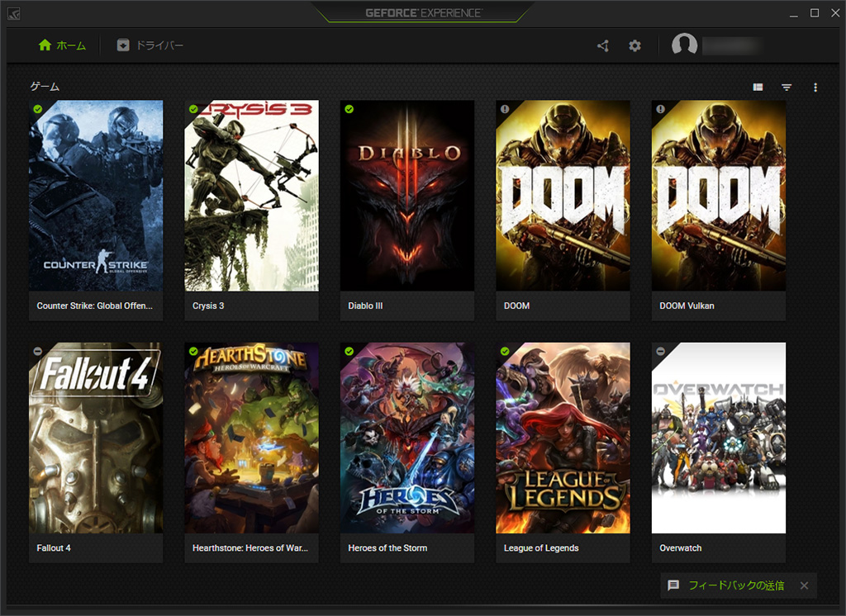Viewport: 846px width, 616px height.
Task: Click the user profile avatar
Action: (x=684, y=45)
